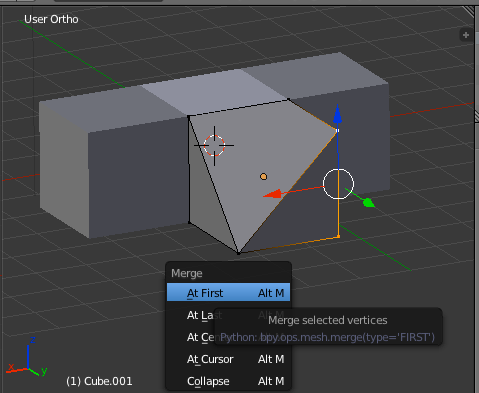Viewport: 479px width, 393px height.
Task: Click the 3D cursor crosshair
Action: [214, 145]
